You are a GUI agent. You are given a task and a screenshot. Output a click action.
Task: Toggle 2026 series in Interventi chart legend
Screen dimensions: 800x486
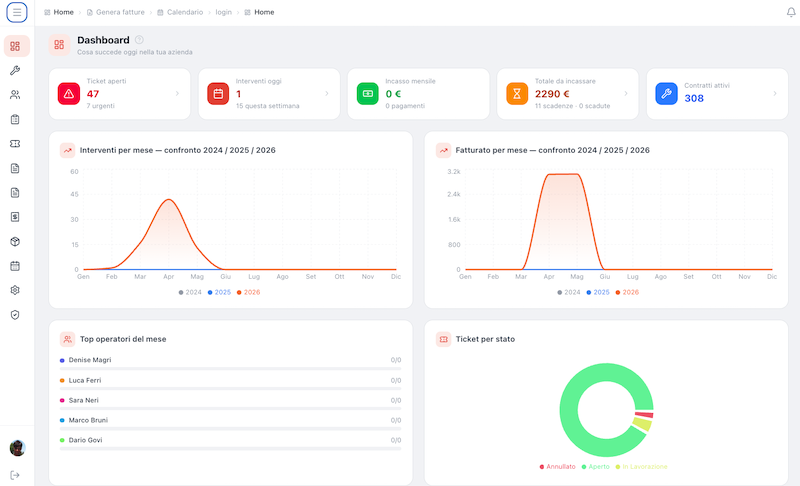pyautogui.click(x=248, y=292)
